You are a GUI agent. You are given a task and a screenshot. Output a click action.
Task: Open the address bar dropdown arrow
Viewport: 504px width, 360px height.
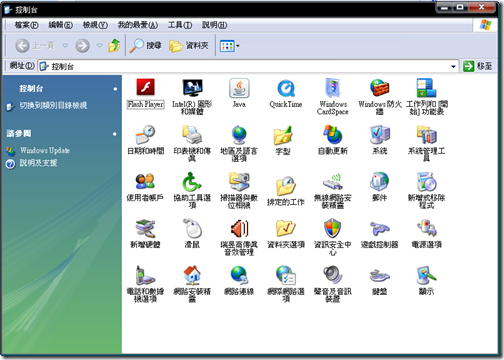click(453, 66)
